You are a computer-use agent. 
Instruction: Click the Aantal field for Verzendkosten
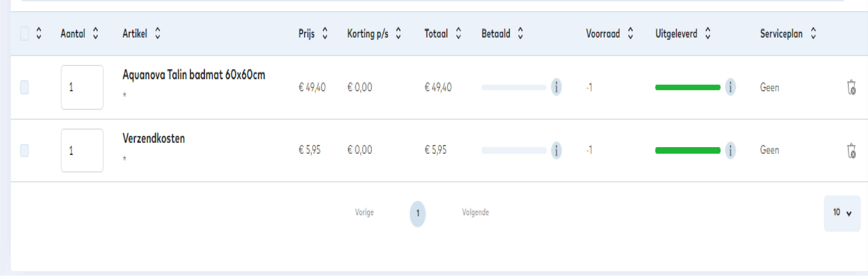point(82,150)
